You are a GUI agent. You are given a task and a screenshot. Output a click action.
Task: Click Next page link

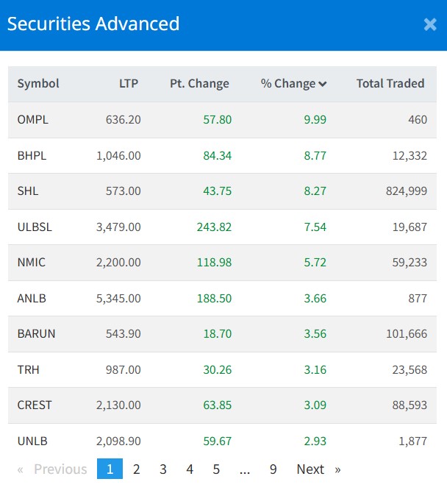coord(318,469)
